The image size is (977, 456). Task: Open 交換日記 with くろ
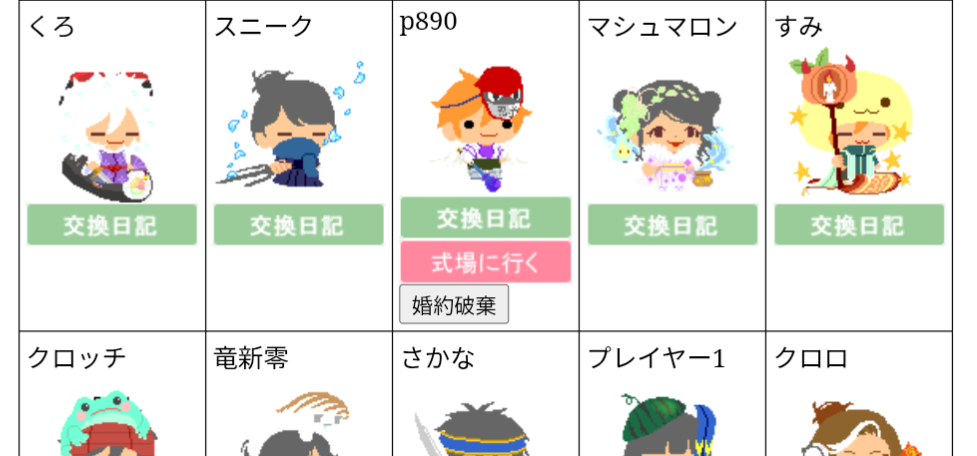pos(112,225)
